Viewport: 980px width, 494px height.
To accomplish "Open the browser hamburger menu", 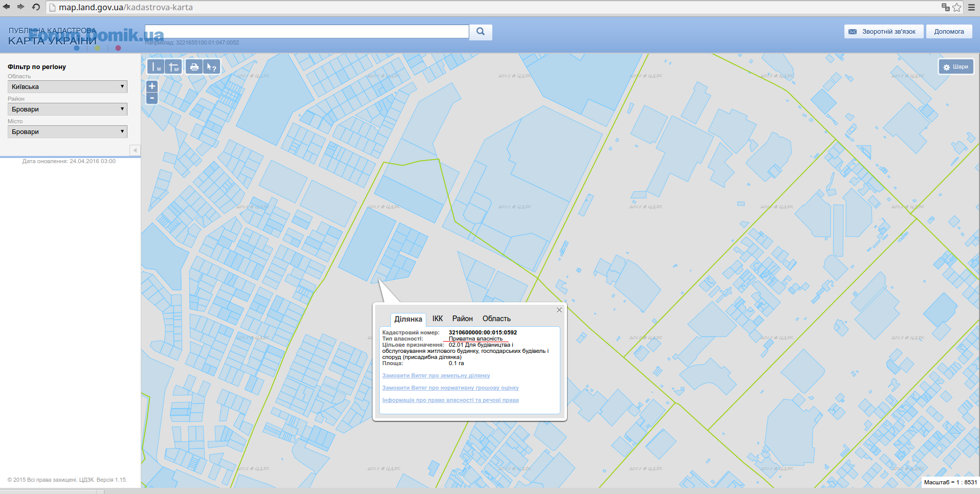I will [x=971, y=7].
